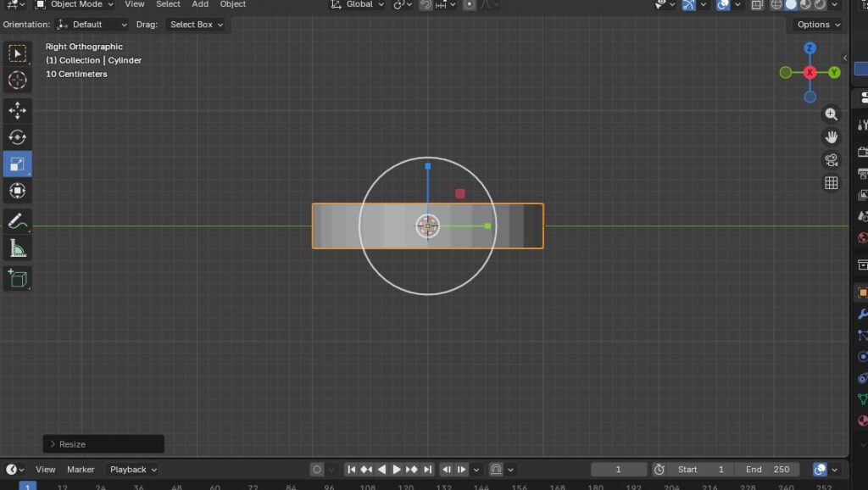Select the Scale tool
Screen dimensions: 868x490
coord(17,164)
